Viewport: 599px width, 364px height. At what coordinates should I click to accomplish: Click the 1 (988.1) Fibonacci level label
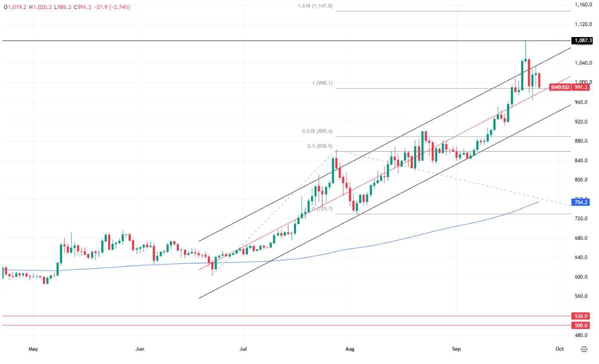coord(322,83)
